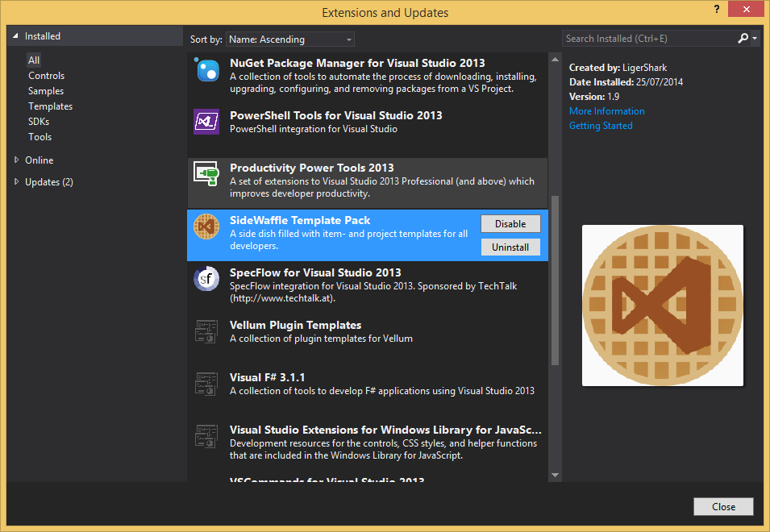This screenshot has width=770, height=532.
Task: Click the search magnifier icon
Action: coord(743,38)
